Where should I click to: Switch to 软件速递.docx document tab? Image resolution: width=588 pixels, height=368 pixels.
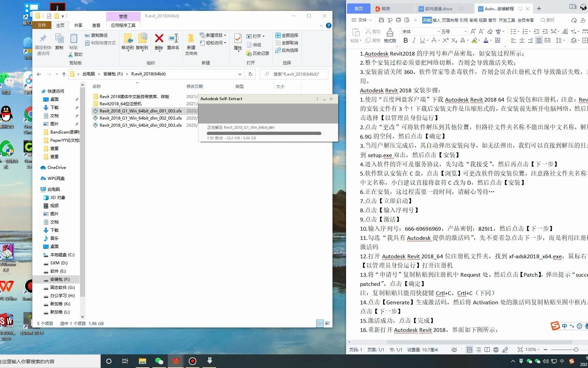click(439, 9)
